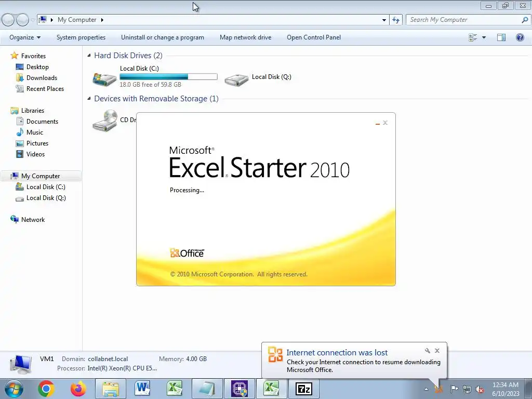Open 7-Zip from the taskbar
The height and width of the screenshot is (399, 532).
pos(303,389)
